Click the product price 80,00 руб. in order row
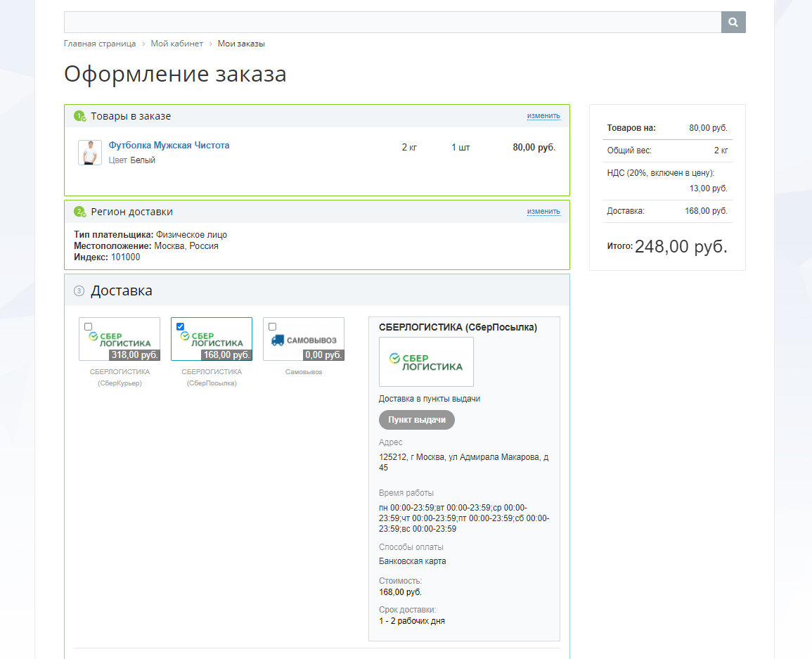 point(534,147)
